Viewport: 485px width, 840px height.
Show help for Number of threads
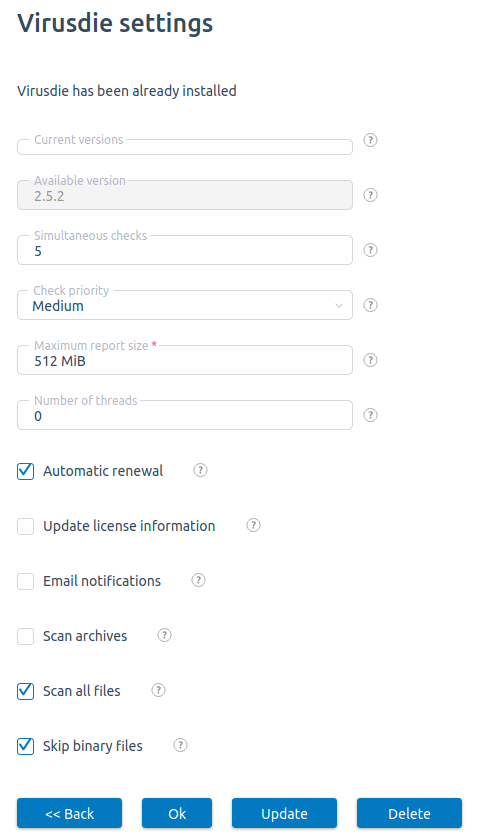pyautogui.click(x=370, y=415)
